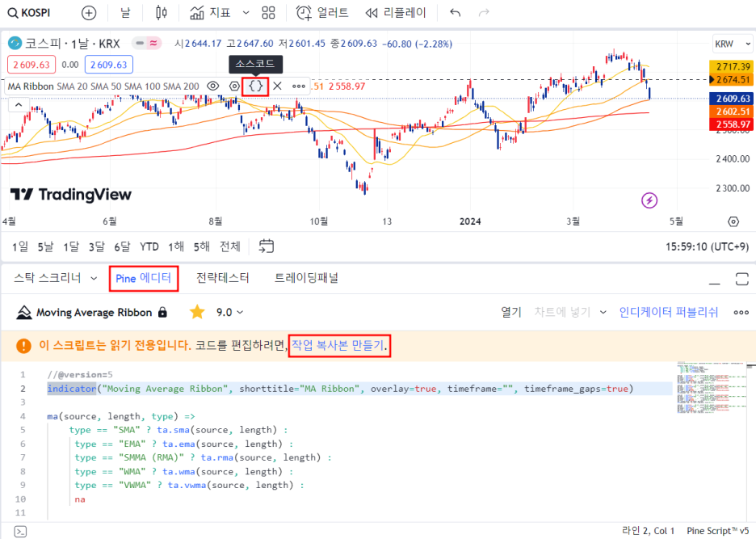Switch to the 트레이딩패널 tab
Viewport: 756px width, 539px height.
(x=306, y=278)
